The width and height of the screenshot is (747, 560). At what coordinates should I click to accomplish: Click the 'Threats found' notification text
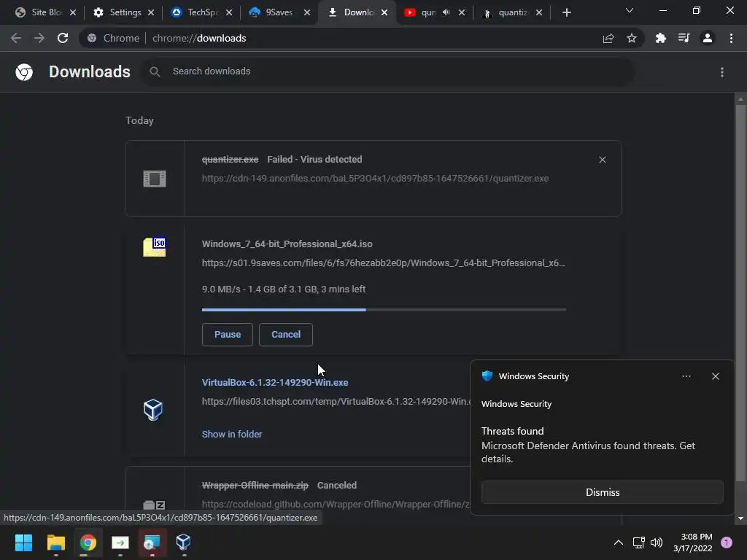coord(513,431)
